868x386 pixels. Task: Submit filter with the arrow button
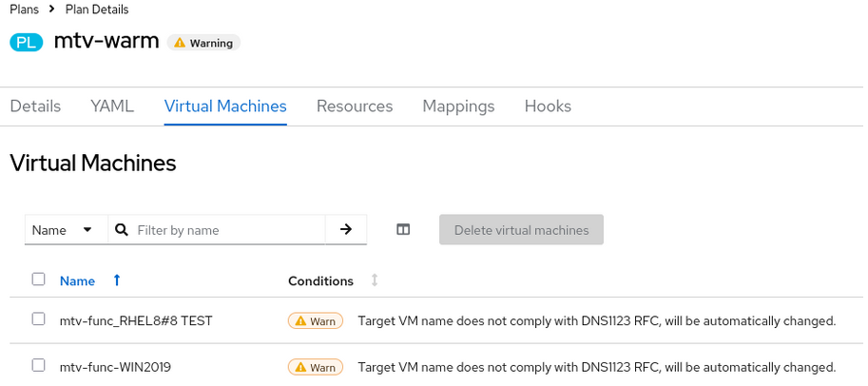tap(346, 230)
